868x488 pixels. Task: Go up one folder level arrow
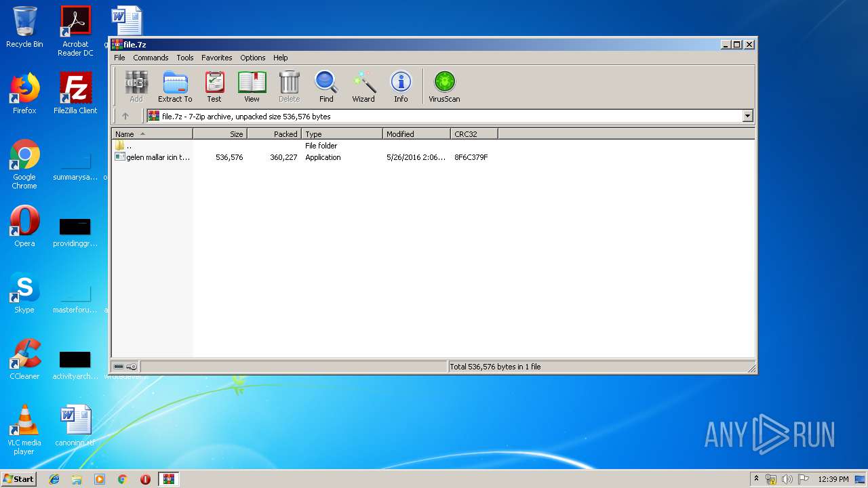tap(125, 116)
